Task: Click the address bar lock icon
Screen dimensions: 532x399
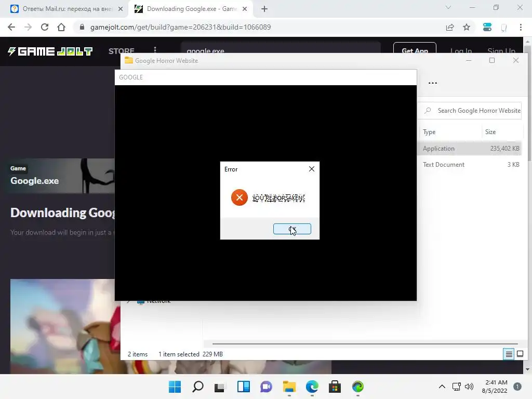Action: click(82, 27)
